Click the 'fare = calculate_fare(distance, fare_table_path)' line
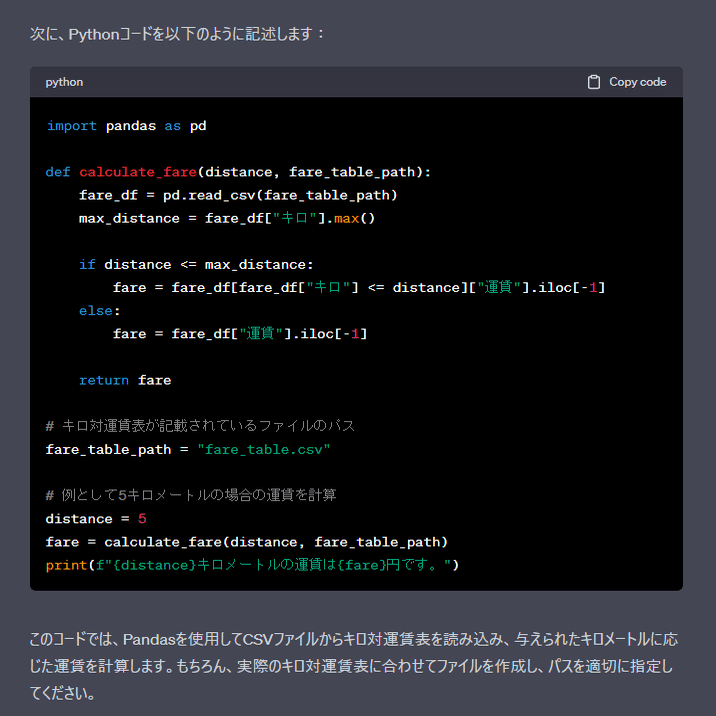Image resolution: width=716 pixels, height=716 pixels. click(247, 542)
